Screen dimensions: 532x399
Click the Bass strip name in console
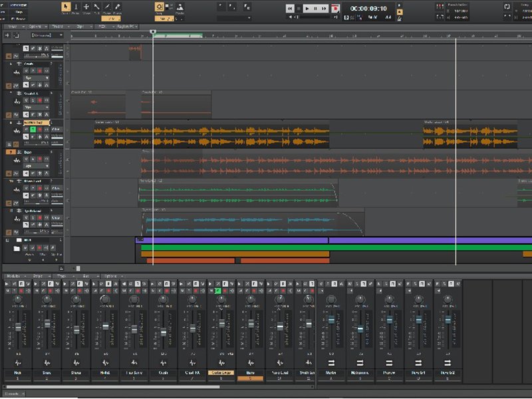pyautogui.click(x=250, y=373)
